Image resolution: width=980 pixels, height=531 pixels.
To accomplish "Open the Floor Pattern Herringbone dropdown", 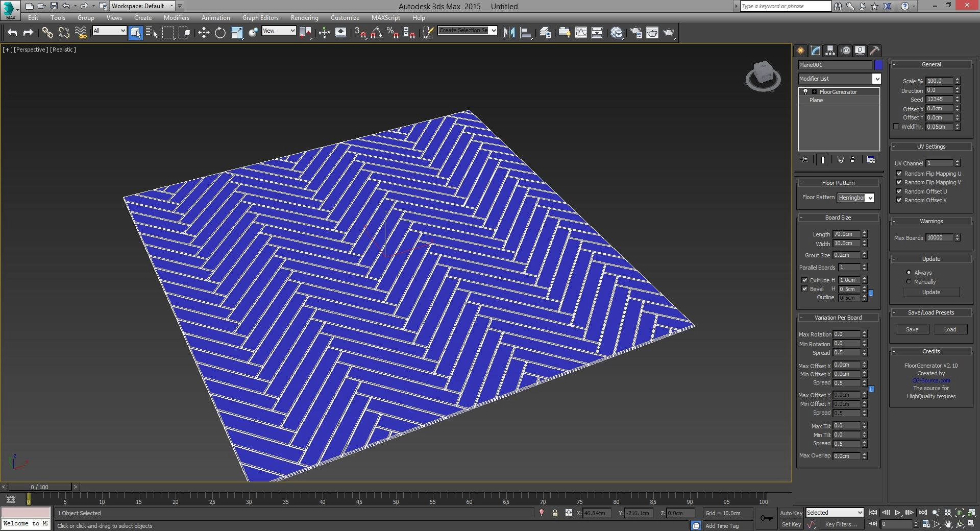I will [855, 198].
